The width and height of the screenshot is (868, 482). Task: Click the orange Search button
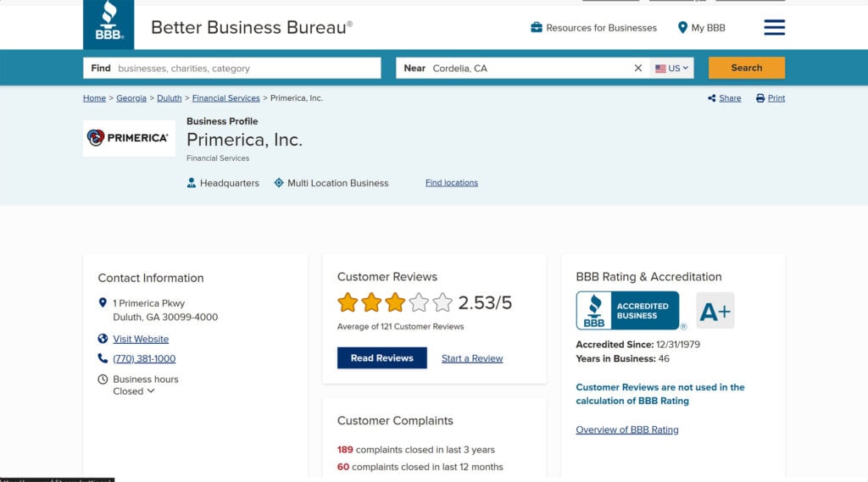pyautogui.click(x=746, y=68)
